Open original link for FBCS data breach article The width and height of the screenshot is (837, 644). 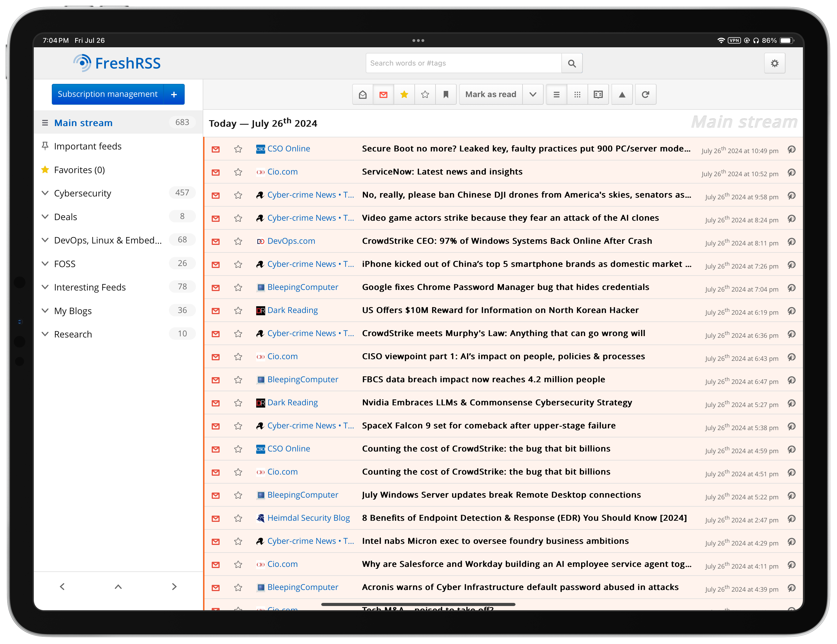pyautogui.click(x=792, y=380)
